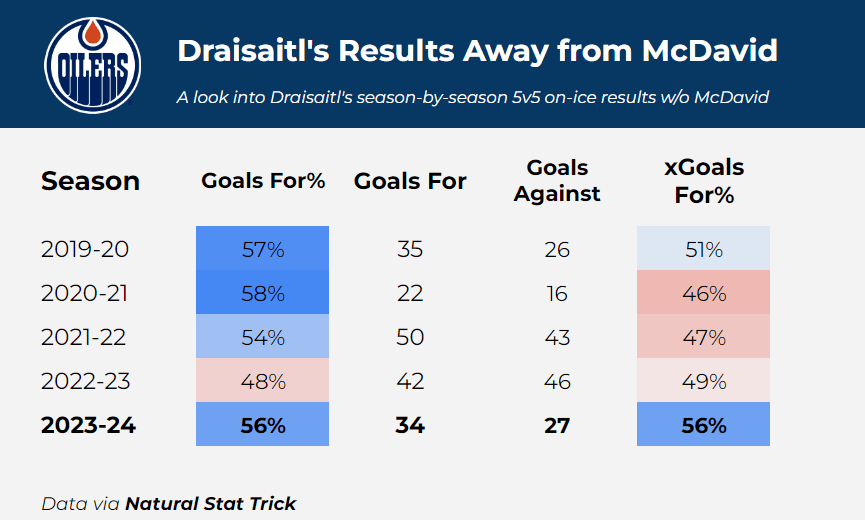The width and height of the screenshot is (865, 520).
Task: Select the Goals For column header
Action: 410,181
